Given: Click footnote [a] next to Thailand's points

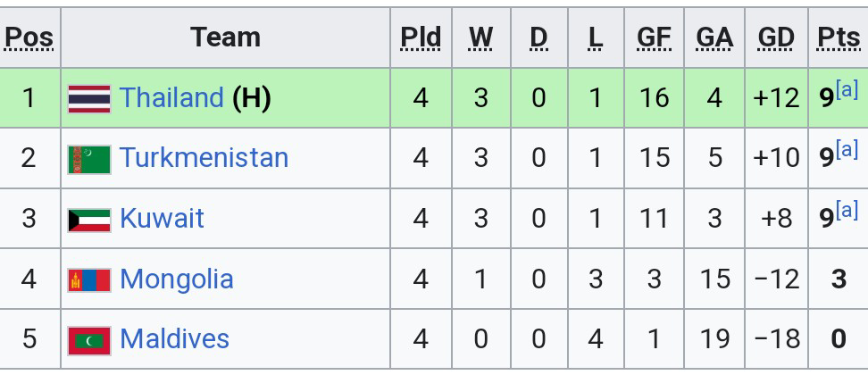Looking at the screenshot, I should tap(847, 89).
